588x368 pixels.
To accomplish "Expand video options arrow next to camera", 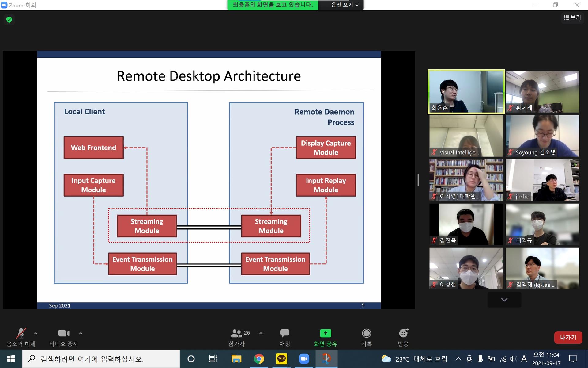I will click(81, 333).
